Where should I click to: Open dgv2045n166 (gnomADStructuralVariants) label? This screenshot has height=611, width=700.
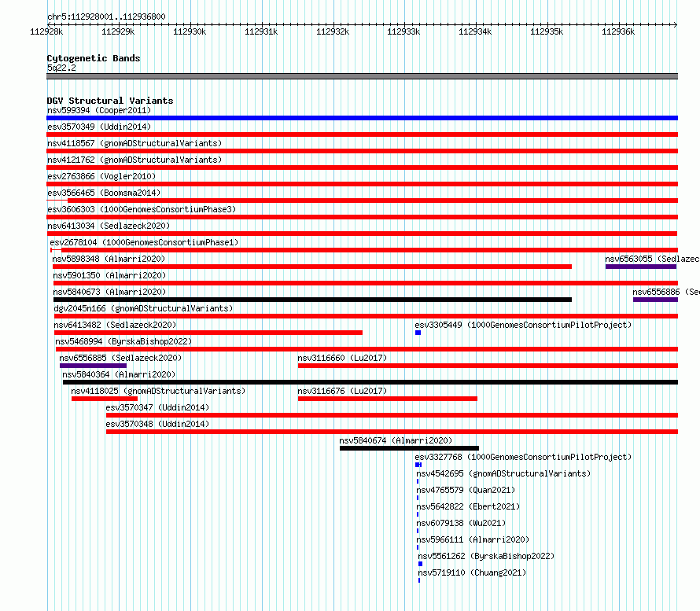coord(143,308)
